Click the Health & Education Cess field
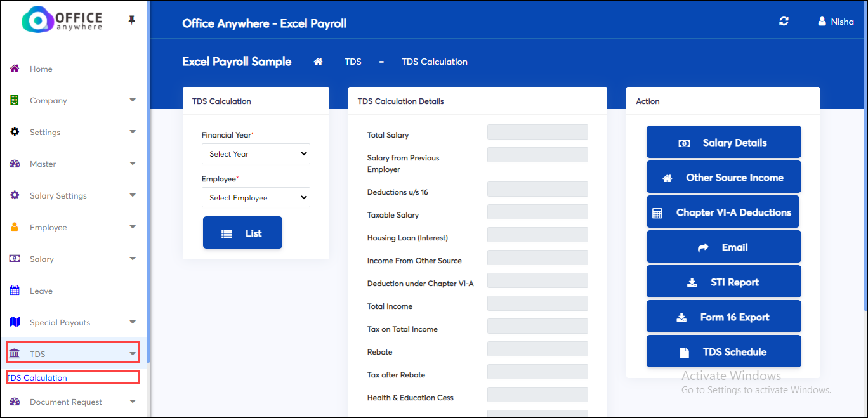Image resolution: width=868 pixels, height=418 pixels. coord(537,395)
